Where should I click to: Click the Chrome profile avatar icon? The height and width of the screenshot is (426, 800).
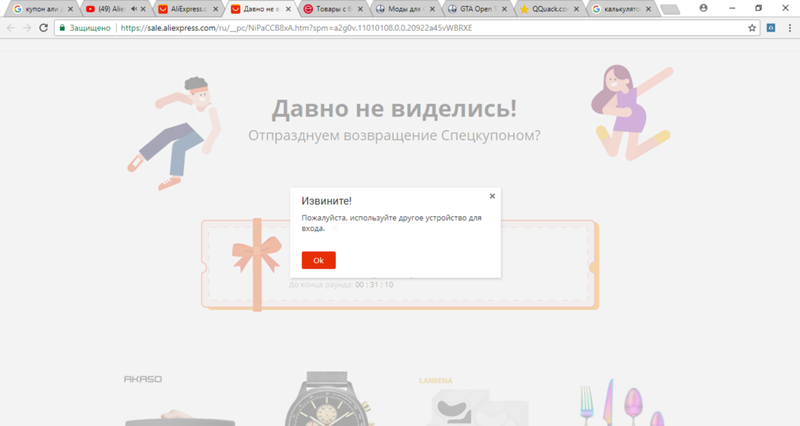[x=703, y=8]
